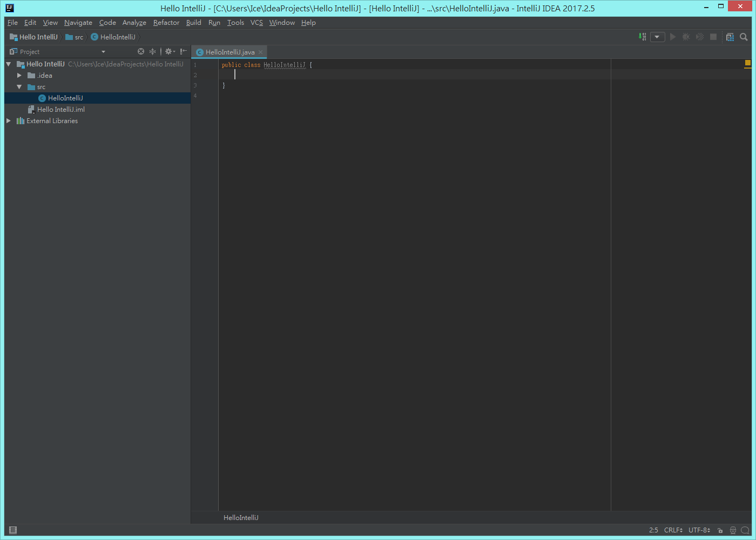The width and height of the screenshot is (756, 540).
Task: Open the Tools menu
Action: point(235,23)
